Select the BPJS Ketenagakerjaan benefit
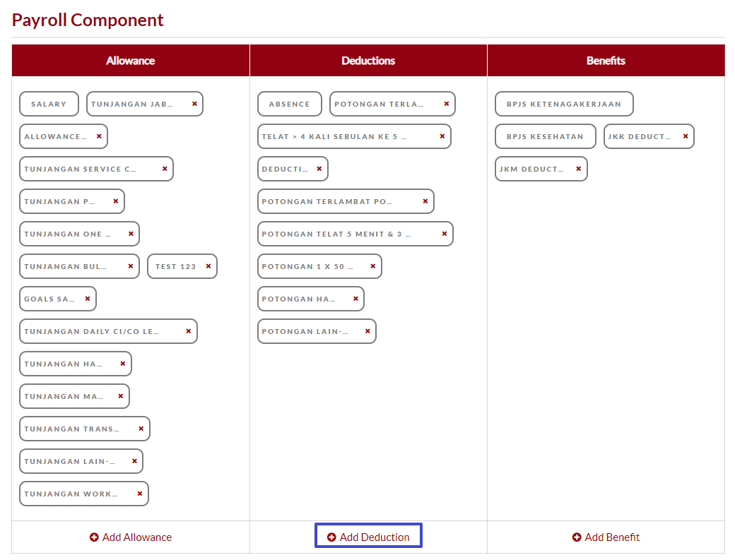Screen dimensions: 735x560 [564, 104]
